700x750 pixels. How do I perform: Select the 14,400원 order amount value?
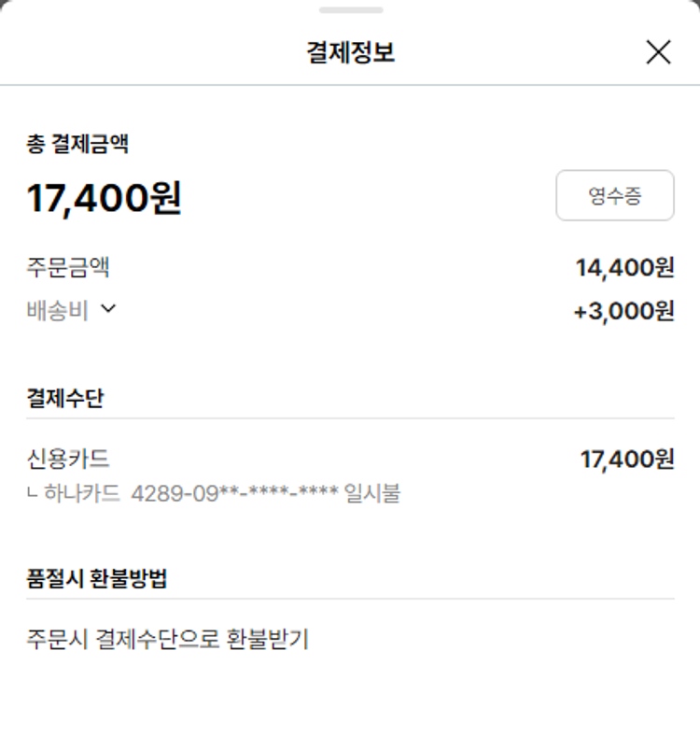(624, 268)
